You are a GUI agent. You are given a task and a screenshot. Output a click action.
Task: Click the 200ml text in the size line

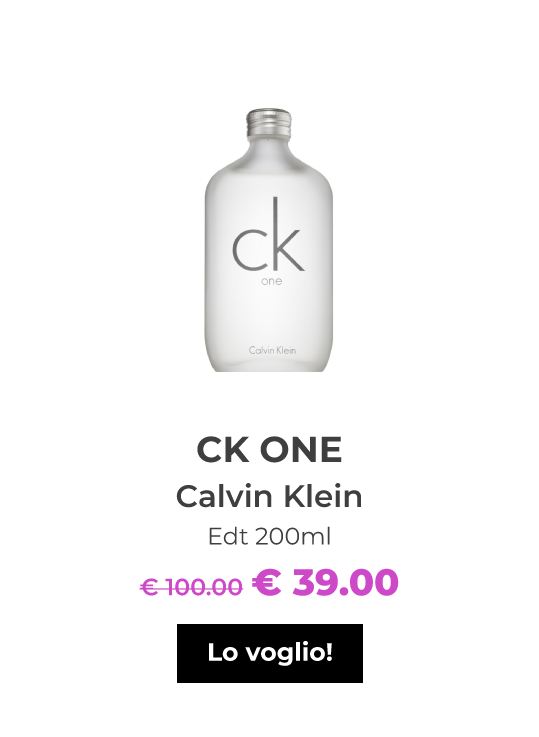(293, 536)
